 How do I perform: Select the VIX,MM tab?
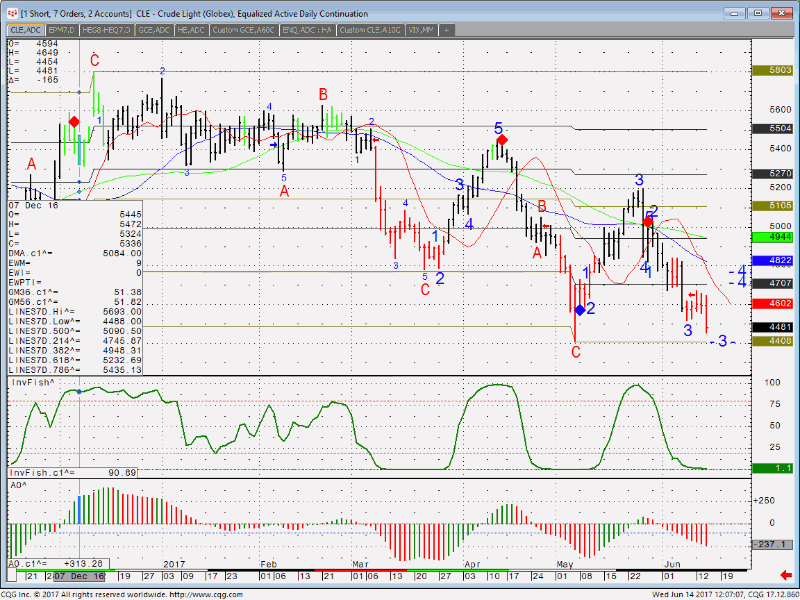(x=421, y=30)
